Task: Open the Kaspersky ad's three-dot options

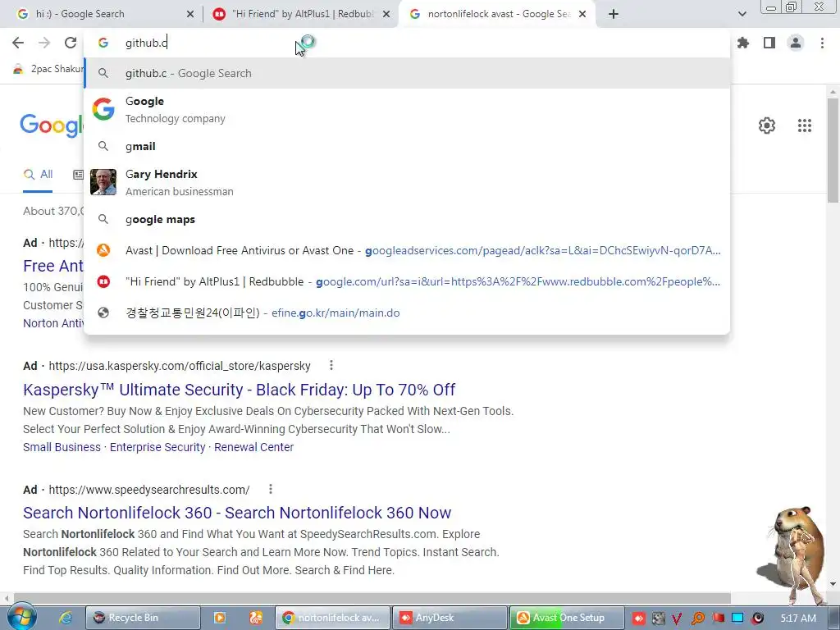Action: point(331,365)
